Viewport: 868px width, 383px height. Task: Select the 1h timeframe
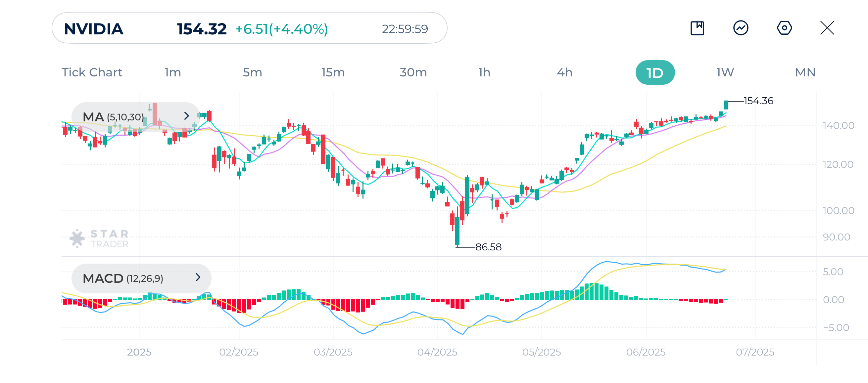coord(484,72)
